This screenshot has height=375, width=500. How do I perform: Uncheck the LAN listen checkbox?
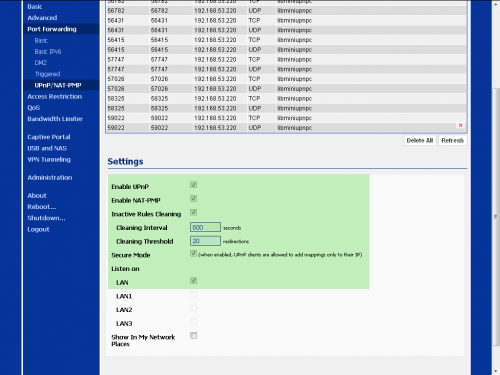pyautogui.click(x=193, y=281)
